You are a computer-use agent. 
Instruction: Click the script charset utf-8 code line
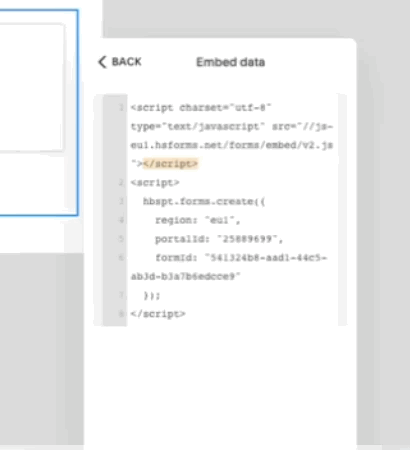click(201, 108)
